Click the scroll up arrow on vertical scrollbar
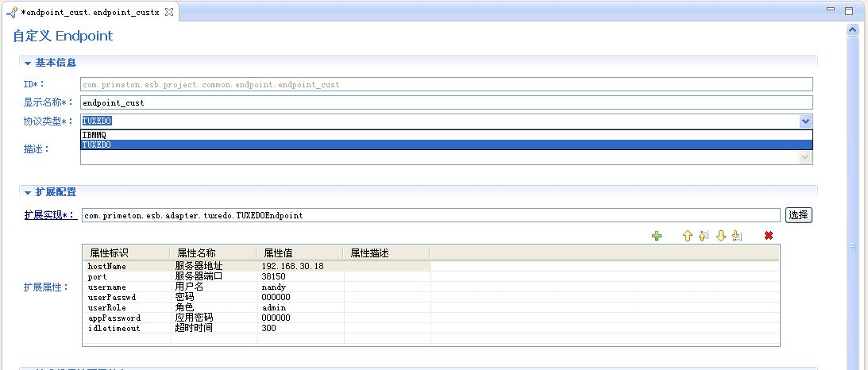The width and height of the screenshot is (868, 370). (853, 30)
